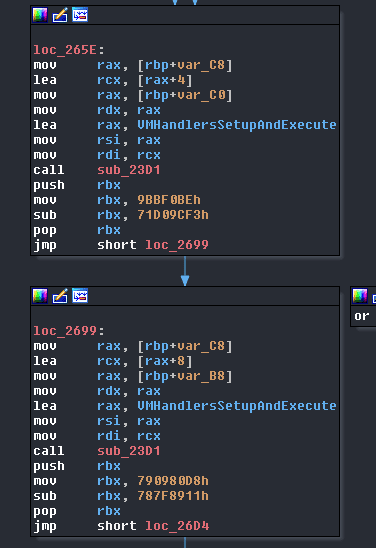This screenshot has height=548, width=376.
Task: Click the jmp target loc_26D4
Action: pos(177,526)
